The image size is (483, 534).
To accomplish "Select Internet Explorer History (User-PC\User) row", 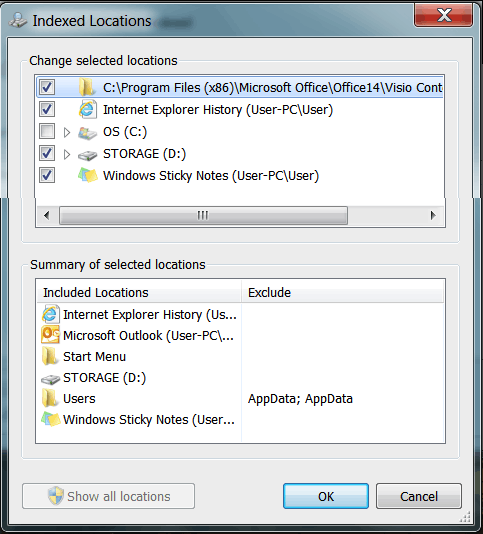I will [x=218, y=110].
